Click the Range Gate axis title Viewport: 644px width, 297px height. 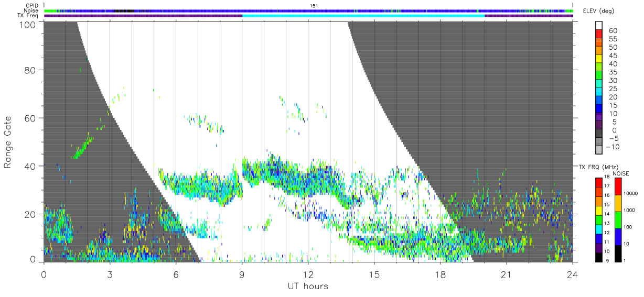coord(8,142)
